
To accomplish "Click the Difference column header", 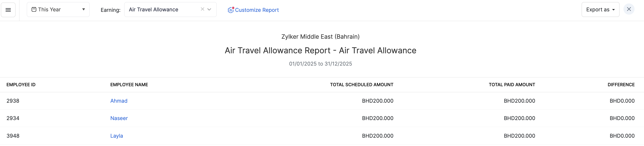I will [621, 85].
